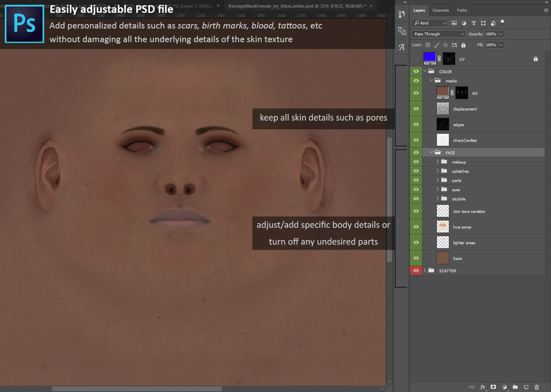Filter layers by smart objects icon
551x392 pixels.
tap(493, 23)
